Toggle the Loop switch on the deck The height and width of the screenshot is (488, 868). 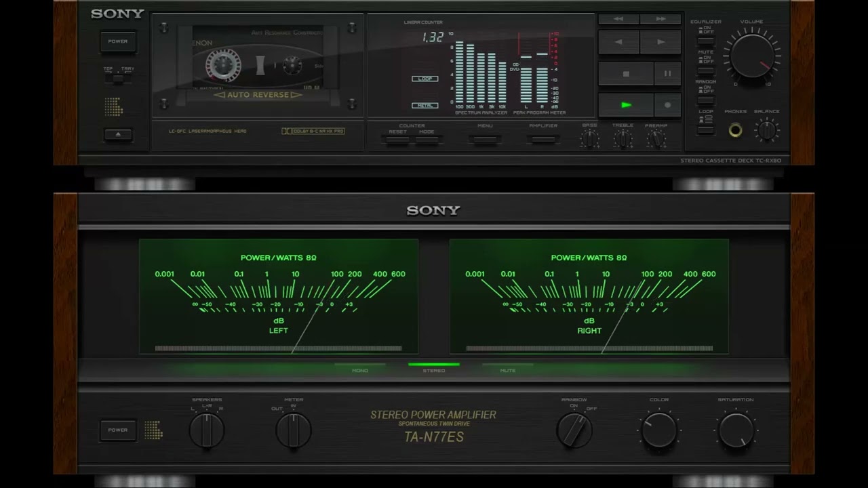(706, 129)
